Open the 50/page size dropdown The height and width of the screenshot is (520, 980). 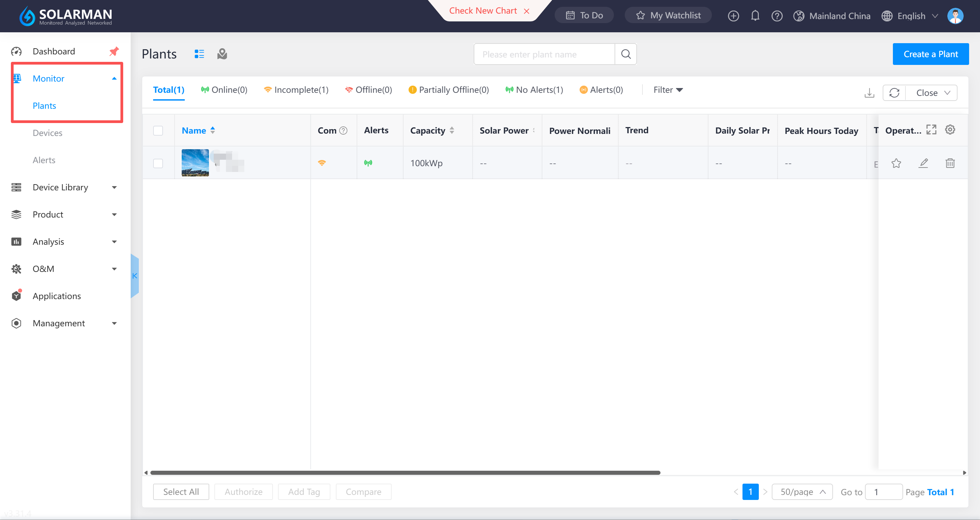(802, 492)
